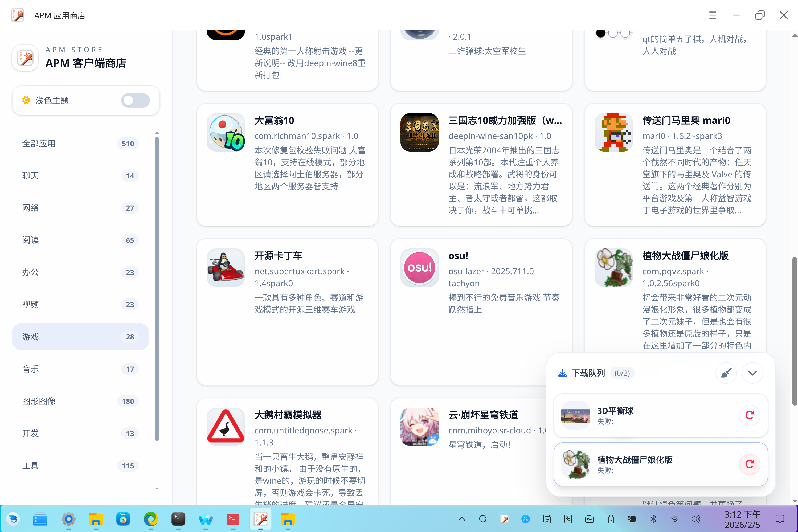Click the sun icon beside 浅色主题
Viewport: 798px width, 532px height.
(x=26, y=100)
